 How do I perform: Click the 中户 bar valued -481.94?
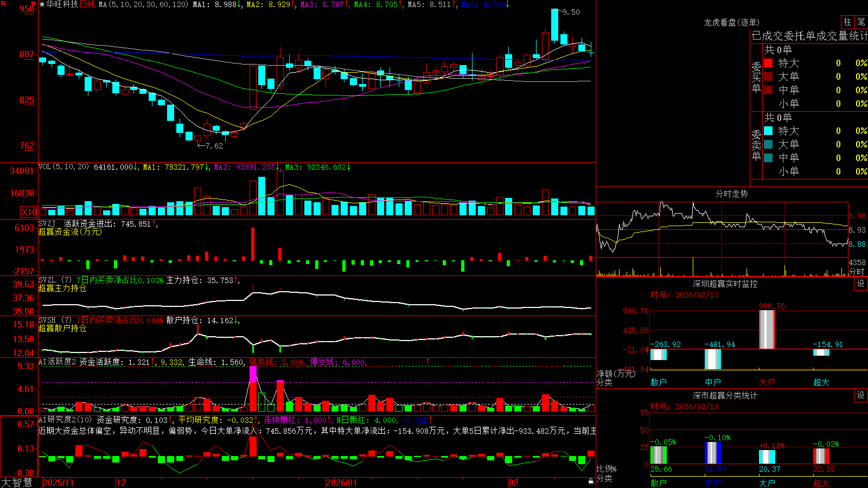[x=713, y=359]
